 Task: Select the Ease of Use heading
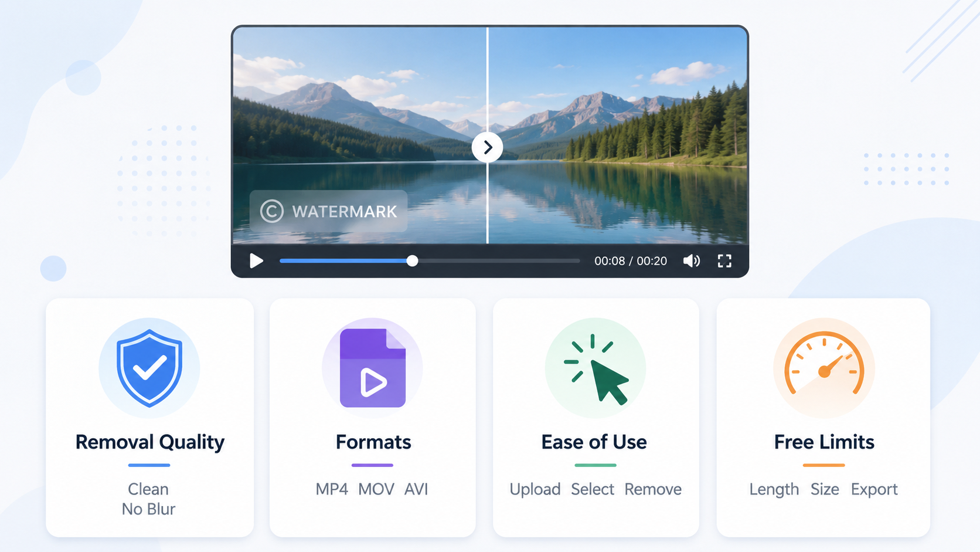pyautogui.click(x=594, y=442)
